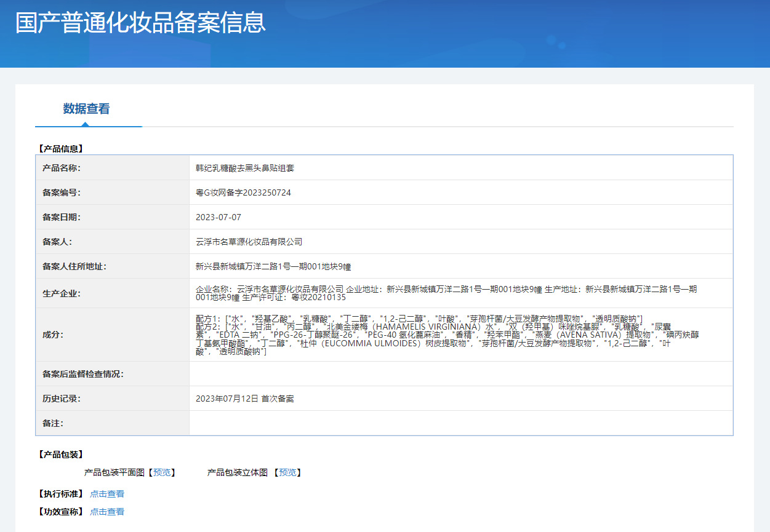Click the 产品包装立体图 label text

238,472
